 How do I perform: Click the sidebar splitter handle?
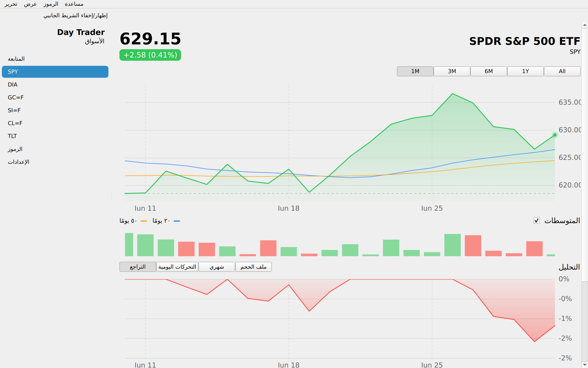click(x=111, y=195)
